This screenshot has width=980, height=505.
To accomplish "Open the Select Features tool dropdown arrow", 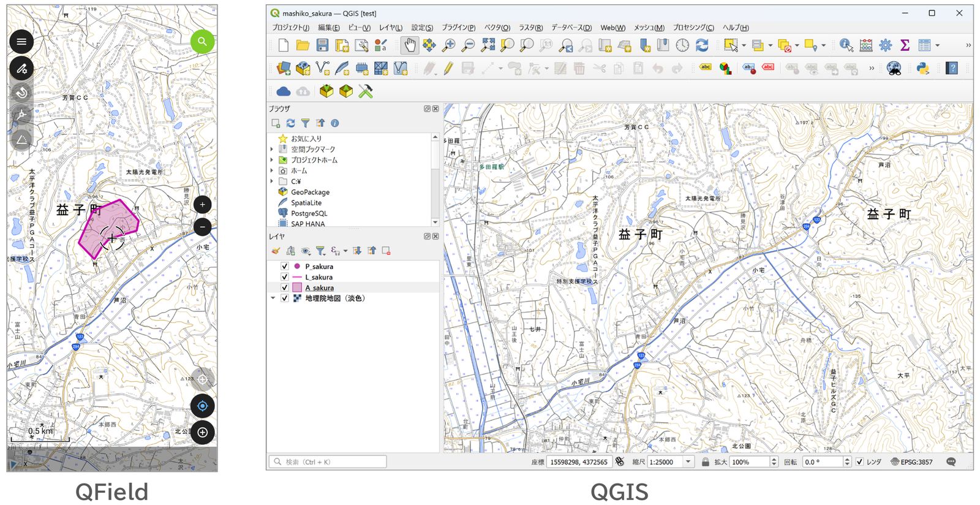I will (744, 45).
